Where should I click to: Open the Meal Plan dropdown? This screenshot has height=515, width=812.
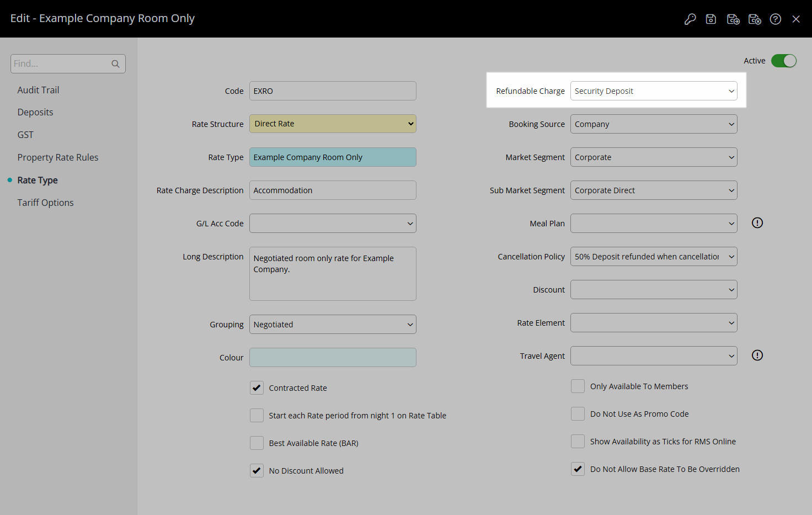click(654, 224)
